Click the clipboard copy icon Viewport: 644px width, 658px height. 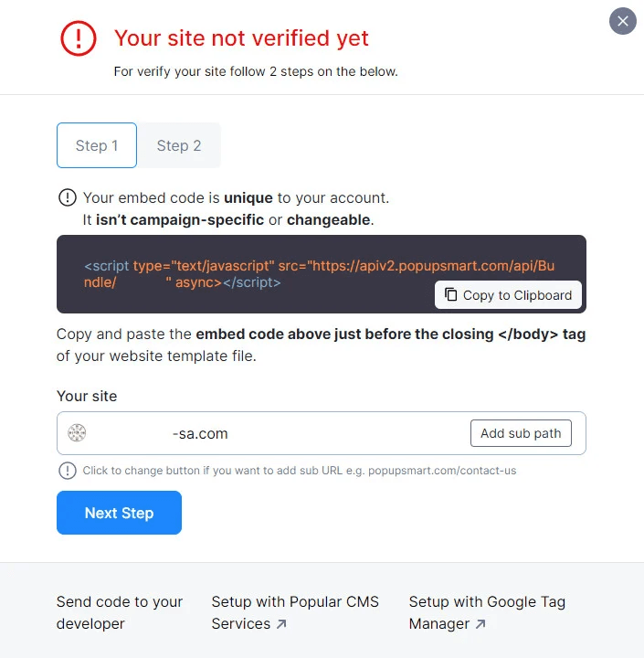click(451, 294)
